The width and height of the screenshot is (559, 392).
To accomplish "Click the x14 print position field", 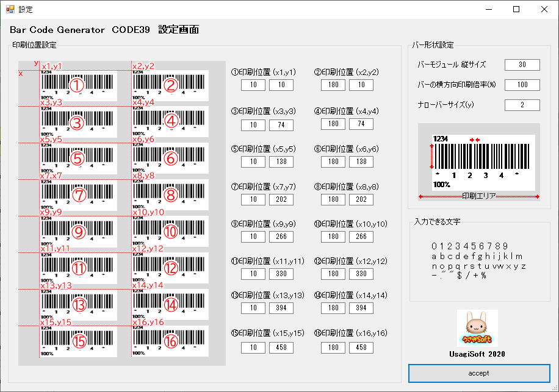I will (x=333, y=308).
